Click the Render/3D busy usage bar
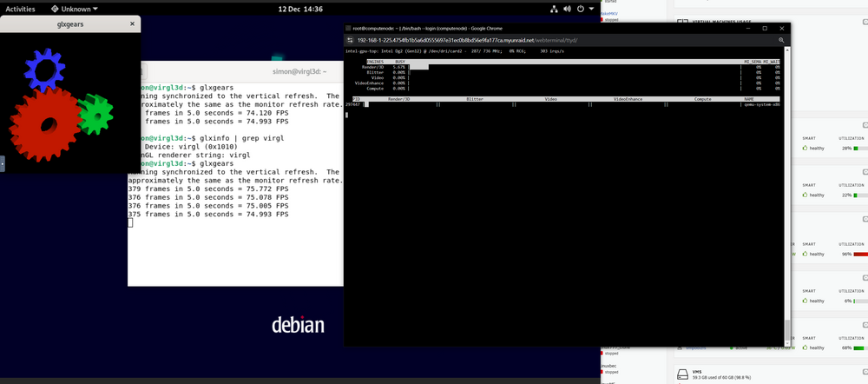Viewport: 868px width, 384px height. [x=419, y=67]
